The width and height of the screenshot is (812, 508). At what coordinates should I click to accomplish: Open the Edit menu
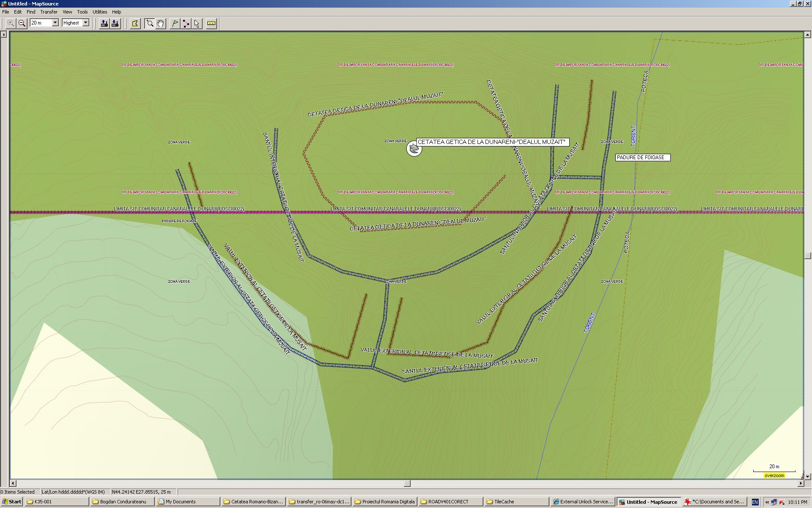pyautogui.click(x=18, y=12)
